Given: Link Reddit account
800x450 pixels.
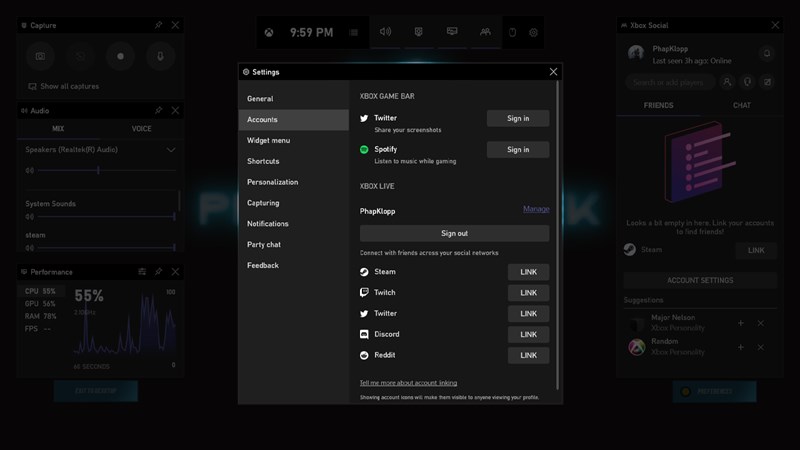Looking at the screenshot, I should [x=529, y=356].
